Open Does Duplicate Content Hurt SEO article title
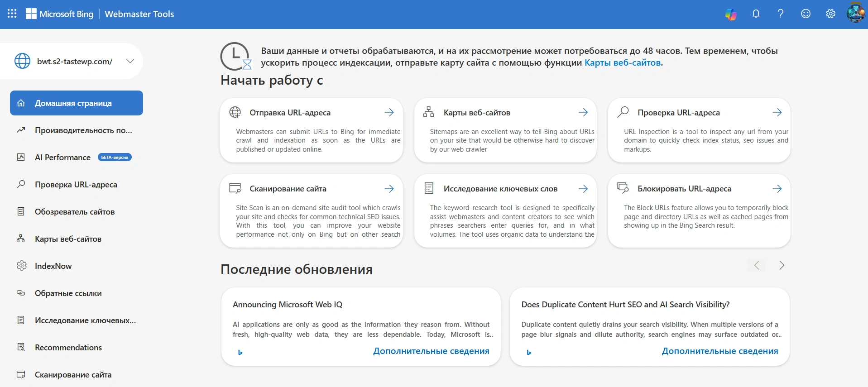 click(625, 305)
